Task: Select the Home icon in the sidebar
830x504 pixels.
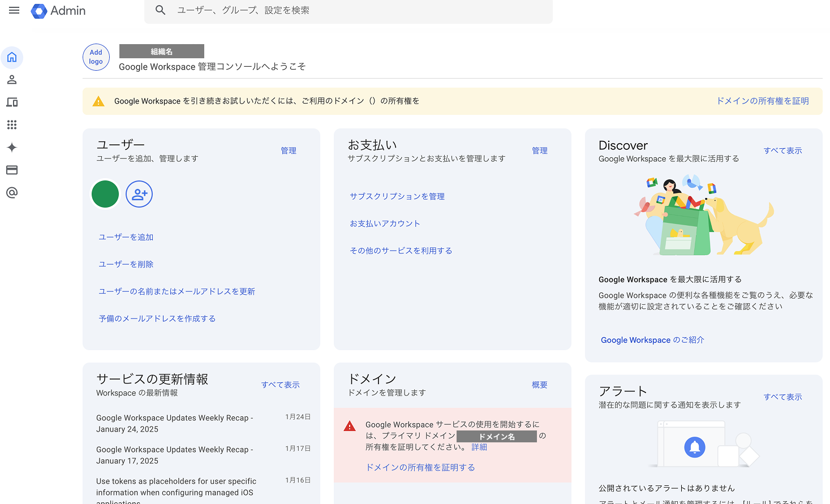Action: pyautogui.click(x=12, y=57)
